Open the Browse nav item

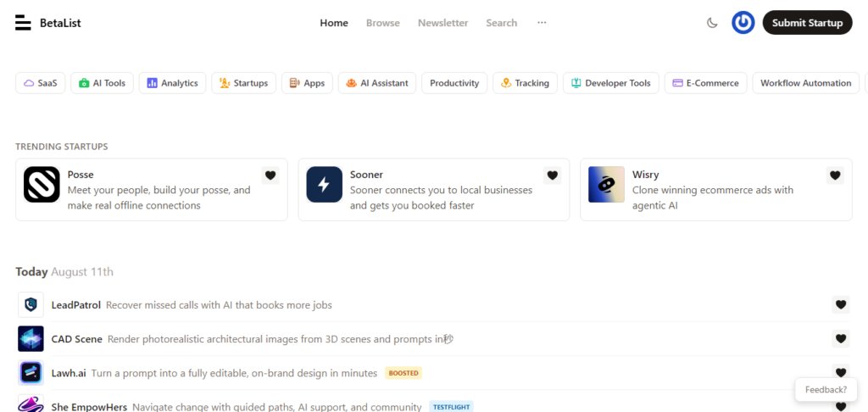point(383,23)
